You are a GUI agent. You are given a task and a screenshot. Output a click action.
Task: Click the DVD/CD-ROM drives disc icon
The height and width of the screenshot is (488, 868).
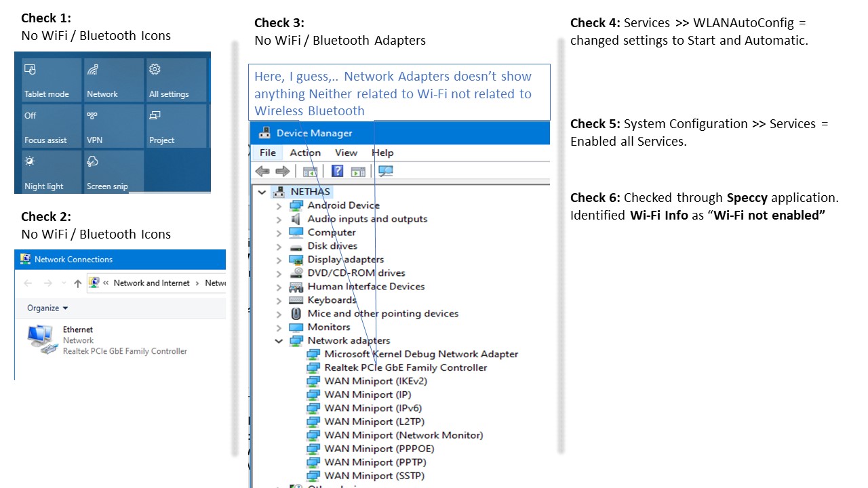pos(296,273)
